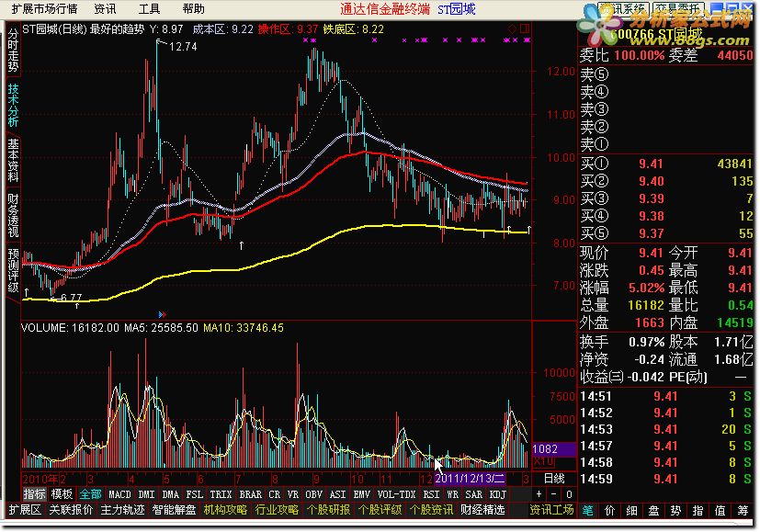Image resolution: width=760 pixels, height=532 pixels.
Task: Open 主力轨迹
Action: pos(122,510)
